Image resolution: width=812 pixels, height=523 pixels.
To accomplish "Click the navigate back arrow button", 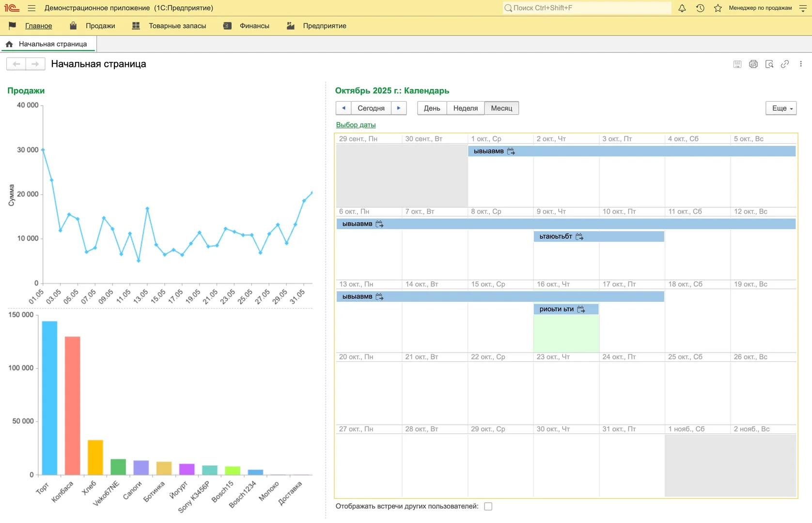I will click(16, 64).
